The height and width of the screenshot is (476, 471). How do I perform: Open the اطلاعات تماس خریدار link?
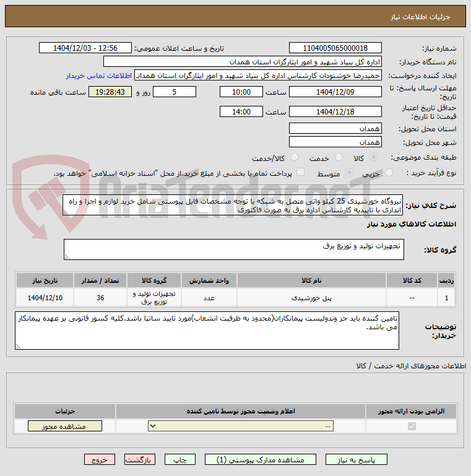[99, 76]
